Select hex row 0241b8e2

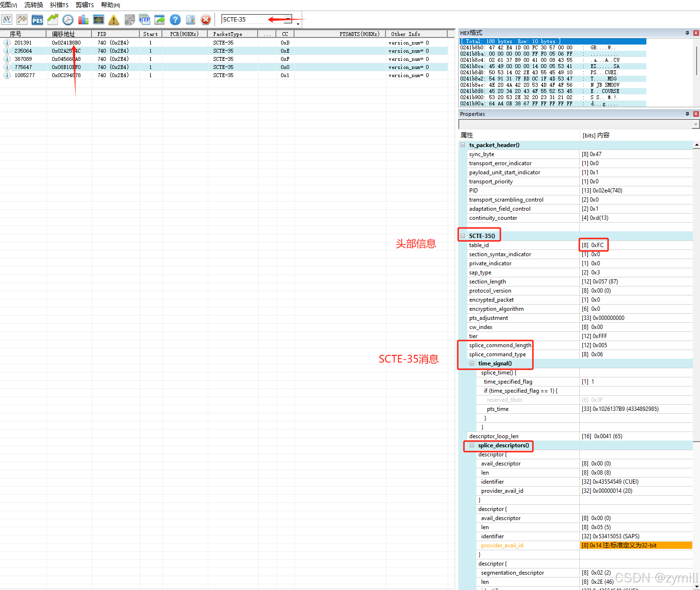(553, 79)
